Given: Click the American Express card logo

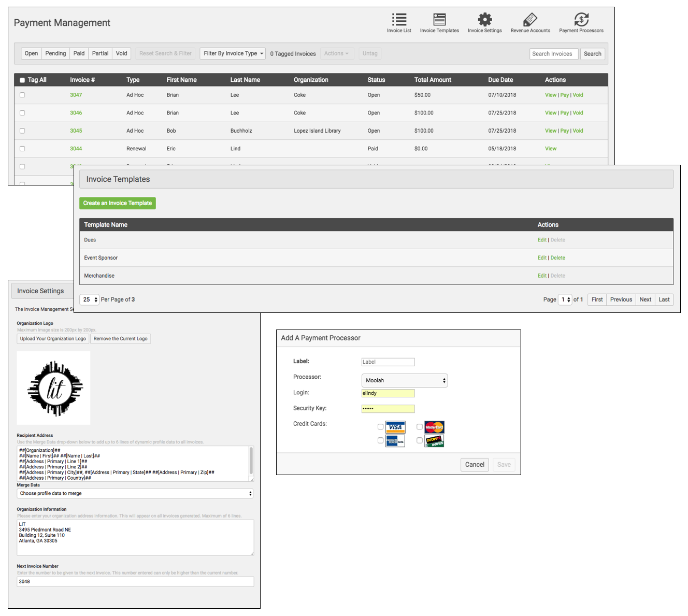Looking at the screenshot, I should click(x=395, y=441).
